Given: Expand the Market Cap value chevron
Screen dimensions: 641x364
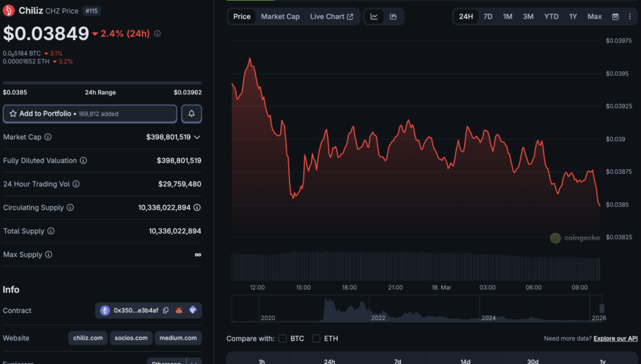Looking at the screenshot, I should [x=197, y=137].
